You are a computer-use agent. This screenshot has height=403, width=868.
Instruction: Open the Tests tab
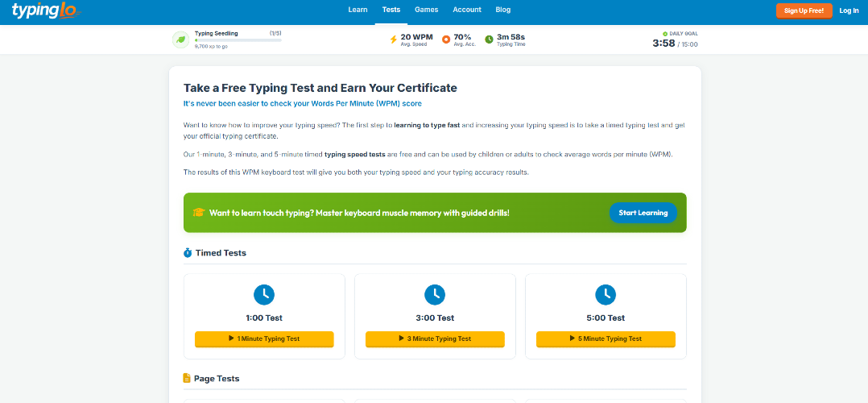pos(391,10)
